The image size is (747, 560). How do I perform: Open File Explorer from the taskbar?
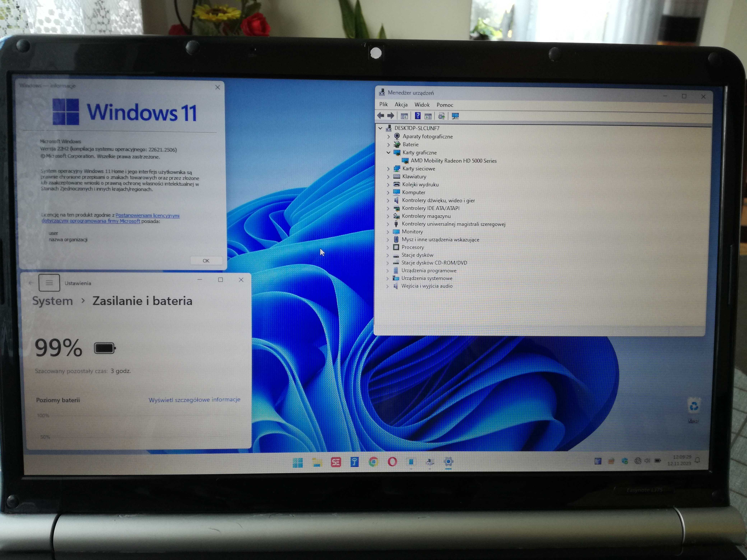coord(317,462)
